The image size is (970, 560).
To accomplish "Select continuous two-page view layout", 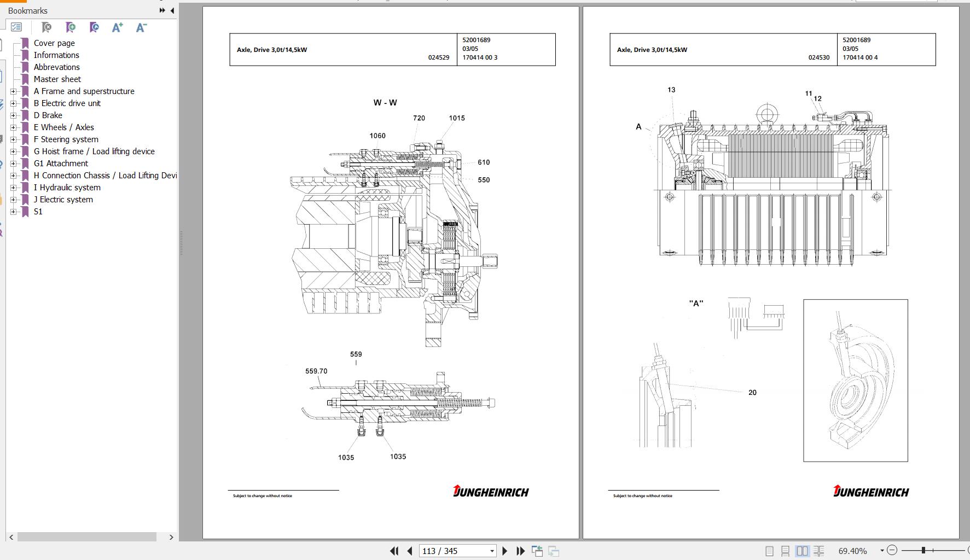I will coord(818,551).
